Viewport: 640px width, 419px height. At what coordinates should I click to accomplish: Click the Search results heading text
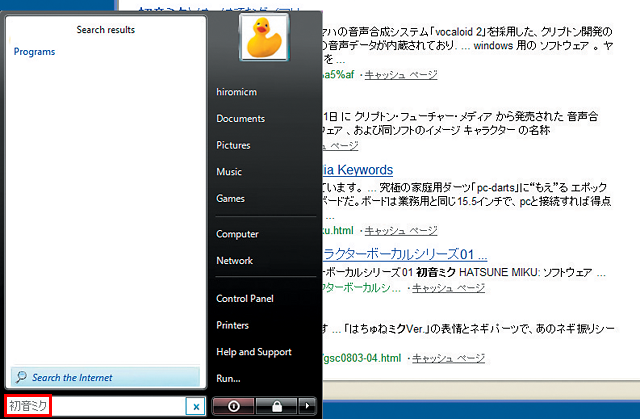[x=105, y=30]
